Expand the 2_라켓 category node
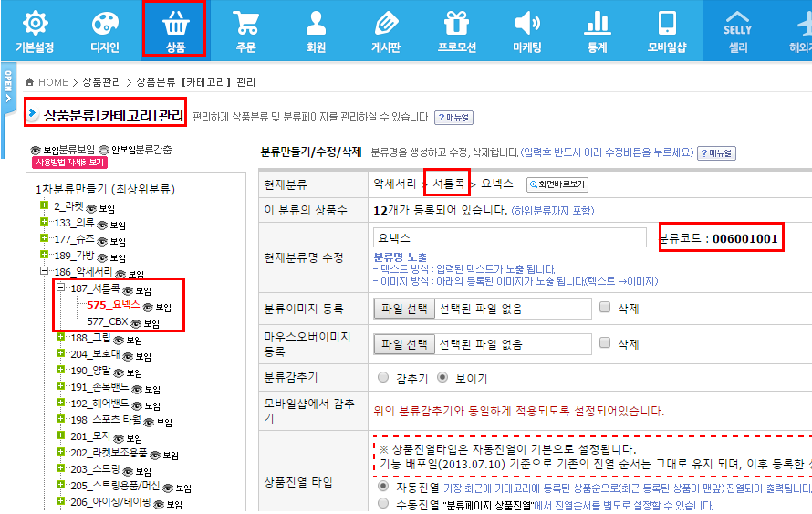 point(43,206)
